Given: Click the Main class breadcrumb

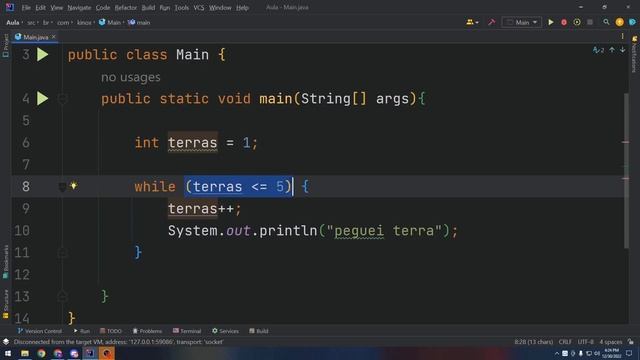Looking at the screenshot, I should tap(110, 22).
